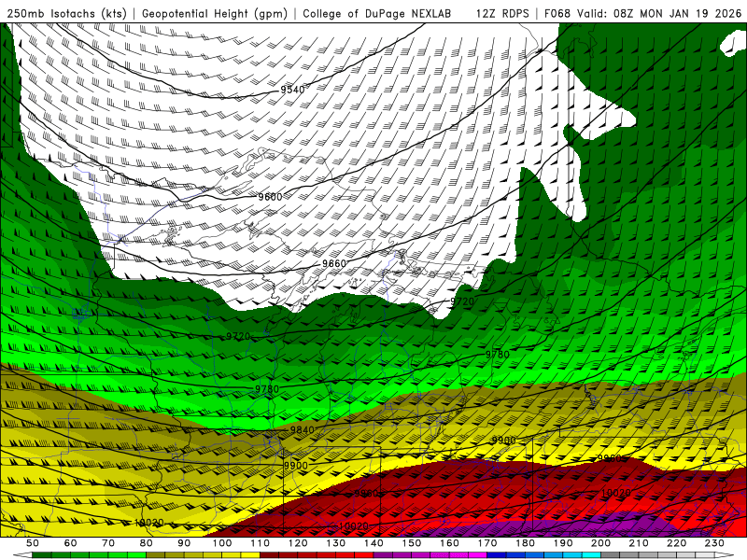The width and height of the screenshot is (747, 560).
Task: Click the "F068" forecast hour label
Action: tap(557, 14)
